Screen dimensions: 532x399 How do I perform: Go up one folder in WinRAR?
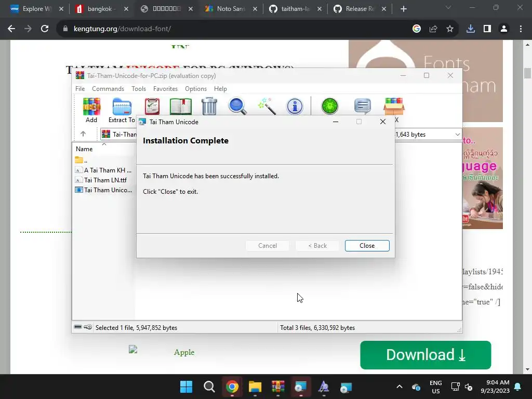click(x=83, y=134)
